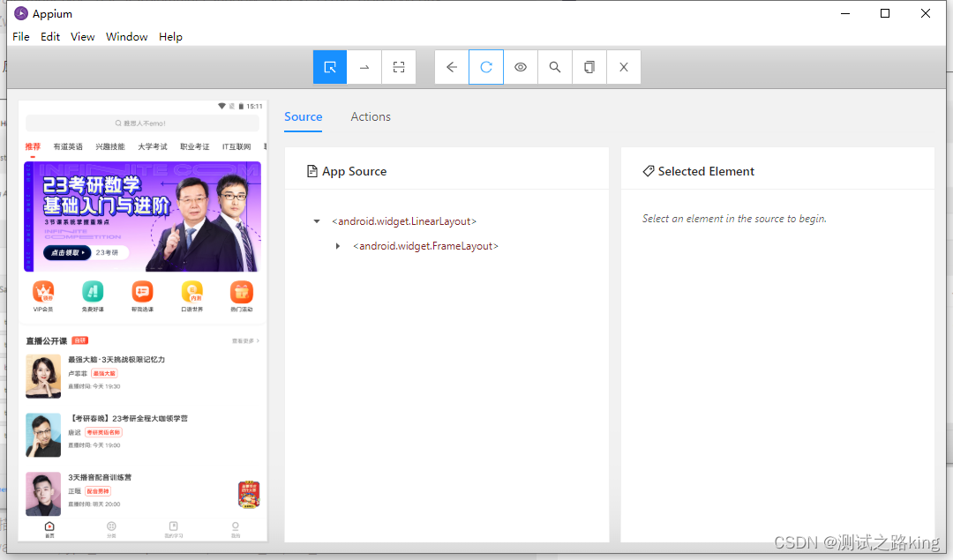The image size is (953, 560).
Task: Minimize the Appium window
Action: [x=844, y=13]
